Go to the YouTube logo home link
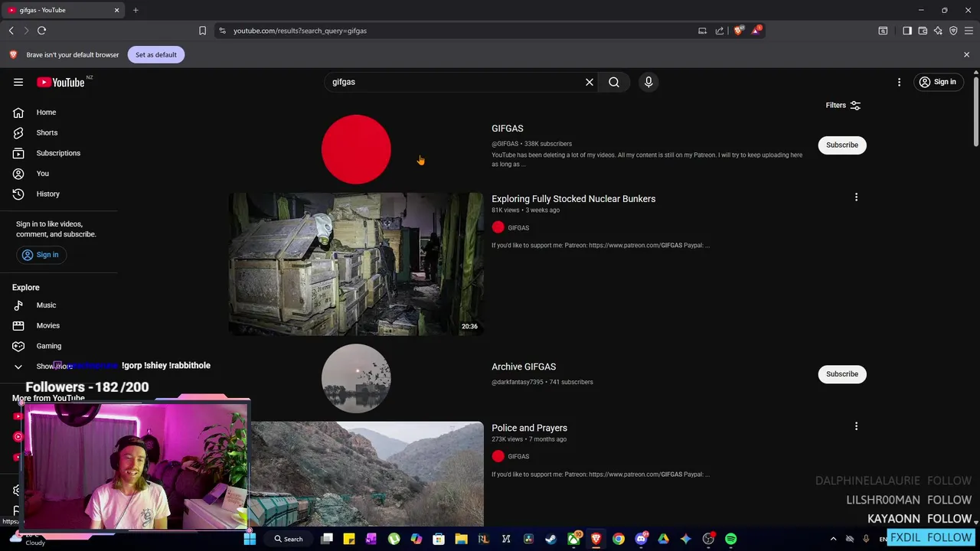Image resolution: width=980 pixels, height=551 pixels. [60, 82]
